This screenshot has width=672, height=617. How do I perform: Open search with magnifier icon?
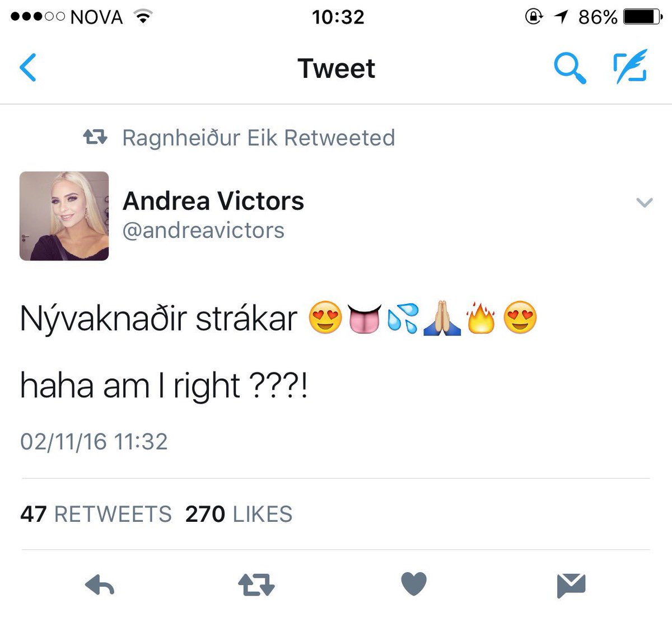[x=570, y=69]
